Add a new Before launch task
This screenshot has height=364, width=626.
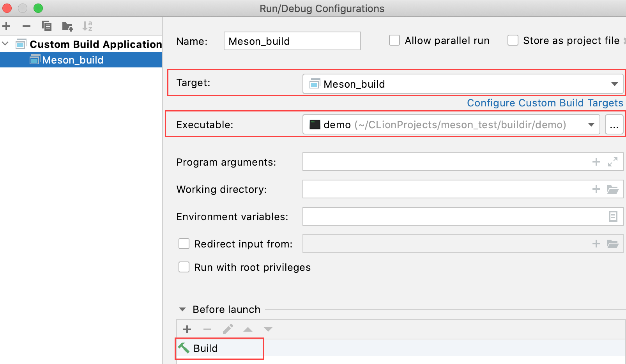tap(187, 329)
